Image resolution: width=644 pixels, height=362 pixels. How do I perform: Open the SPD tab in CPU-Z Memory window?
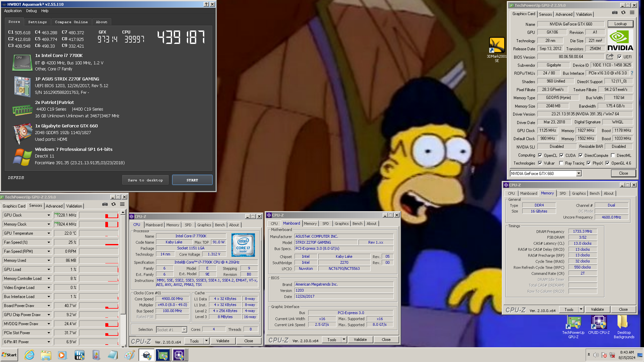(562, 193)
